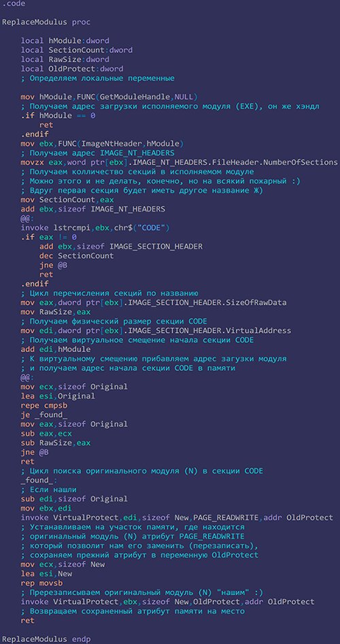Click the _found_: label line
The image size is (340, 644).
[39, 480]
